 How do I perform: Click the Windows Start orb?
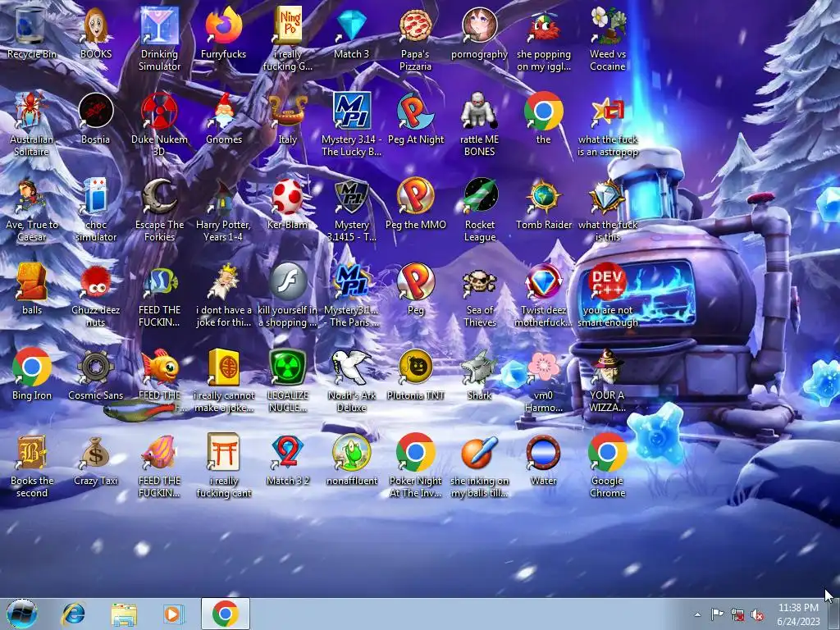(x=22, y=614)
